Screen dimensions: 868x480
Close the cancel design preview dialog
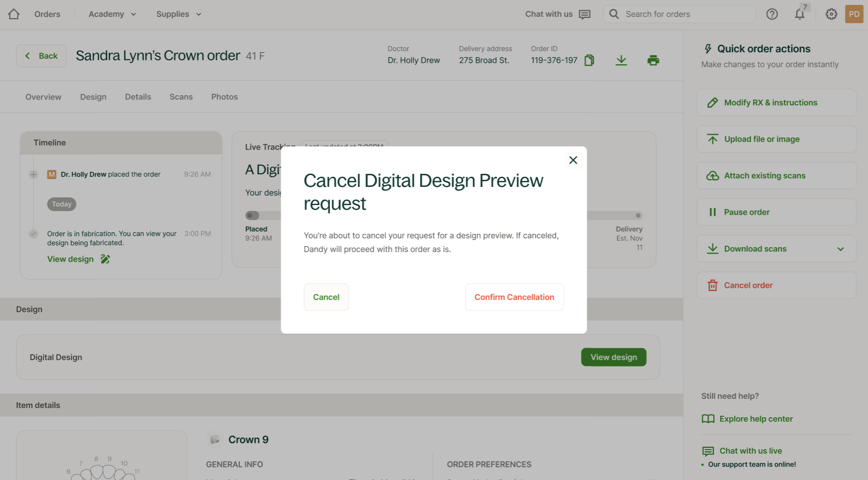tap(573, 160)
